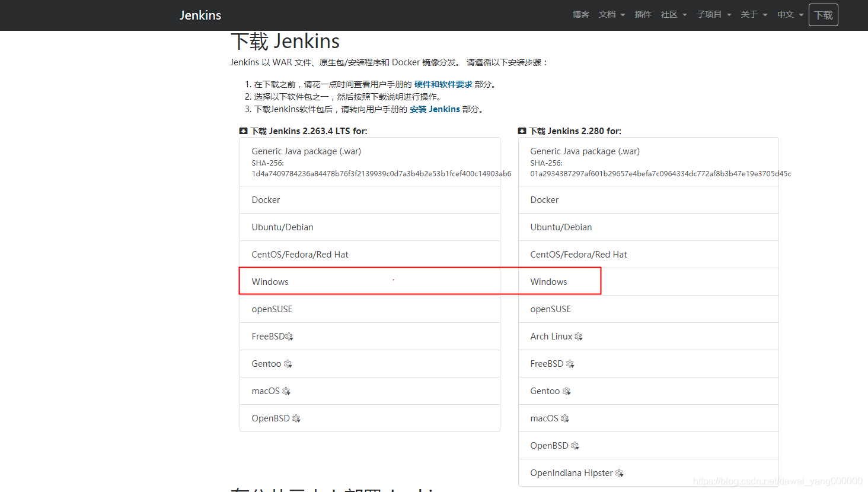
Task: Select OpenIndiana Hipster in 2.280 column
Action: coord(649,473)
